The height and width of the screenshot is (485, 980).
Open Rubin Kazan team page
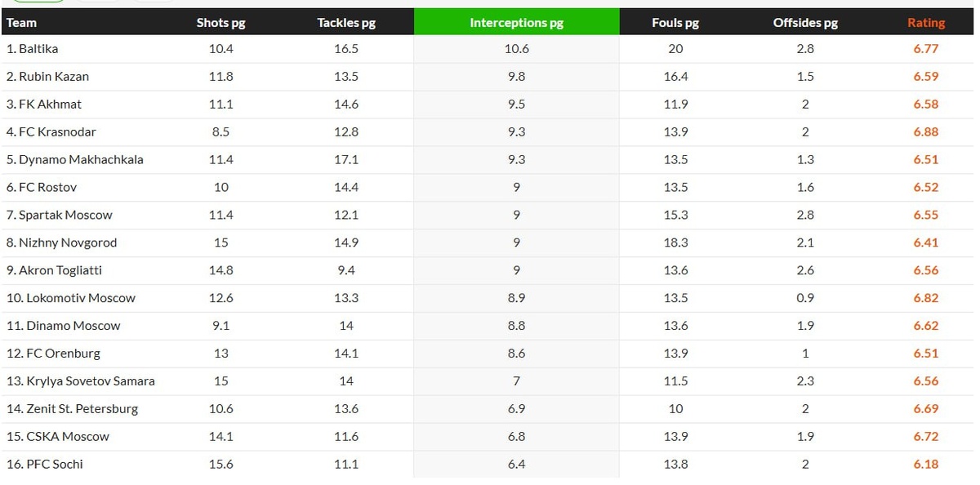tap(54, 77)
